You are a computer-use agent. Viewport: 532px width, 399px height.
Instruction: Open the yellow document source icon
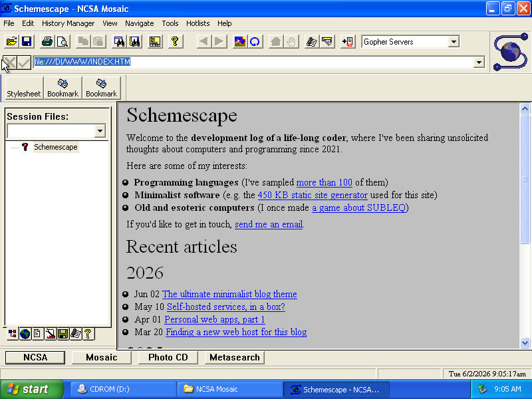click(155, 42)
